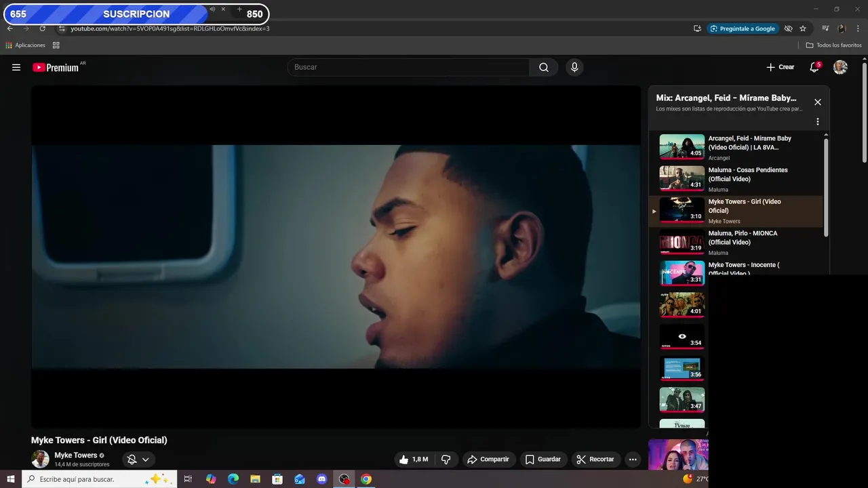
Task: View site information icon in address bar
Action: (62, 28)
